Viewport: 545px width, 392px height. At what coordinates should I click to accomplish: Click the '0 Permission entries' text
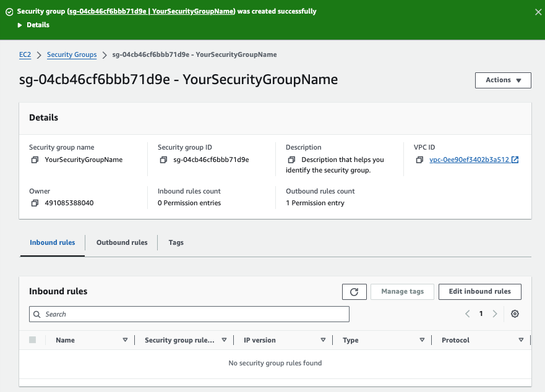pyautogui.click(x=189, y=203)
